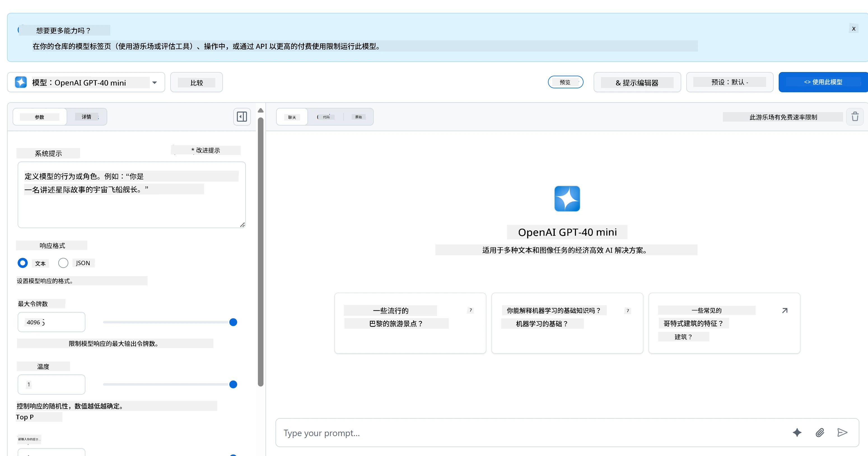Click the max tokens slider handle

click(233, 322)
